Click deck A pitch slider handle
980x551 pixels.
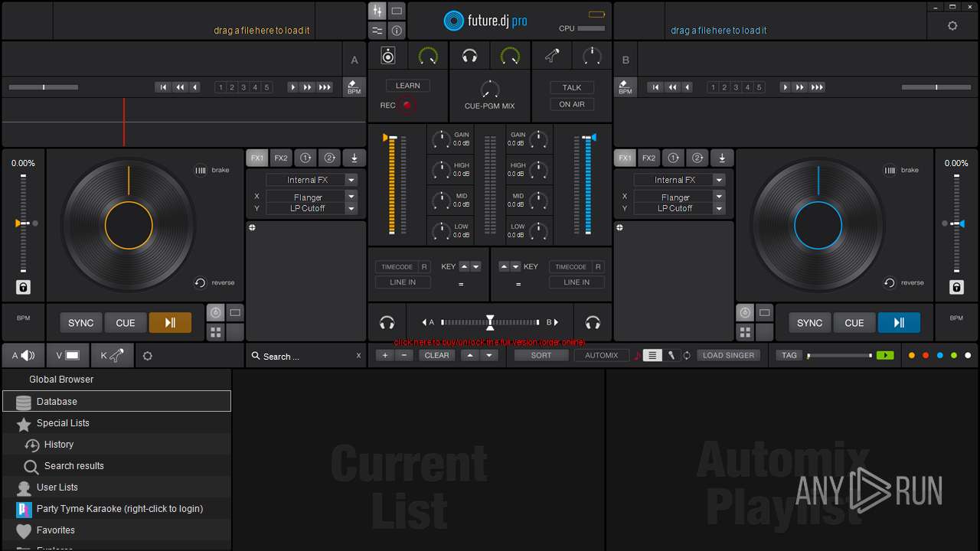coord(23,223)
